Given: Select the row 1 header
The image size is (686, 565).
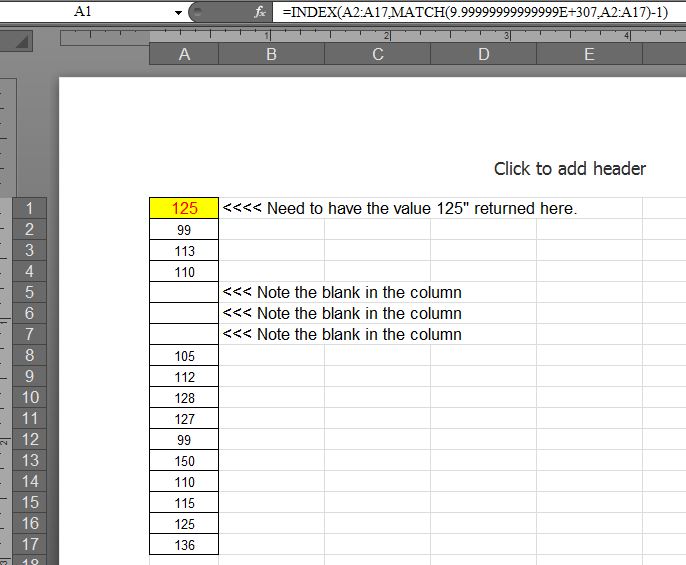Looking at the screenshot, I should 29,209.
